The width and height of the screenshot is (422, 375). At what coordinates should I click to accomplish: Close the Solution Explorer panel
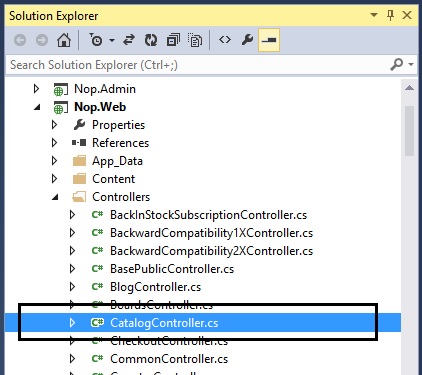pos(407,15)
